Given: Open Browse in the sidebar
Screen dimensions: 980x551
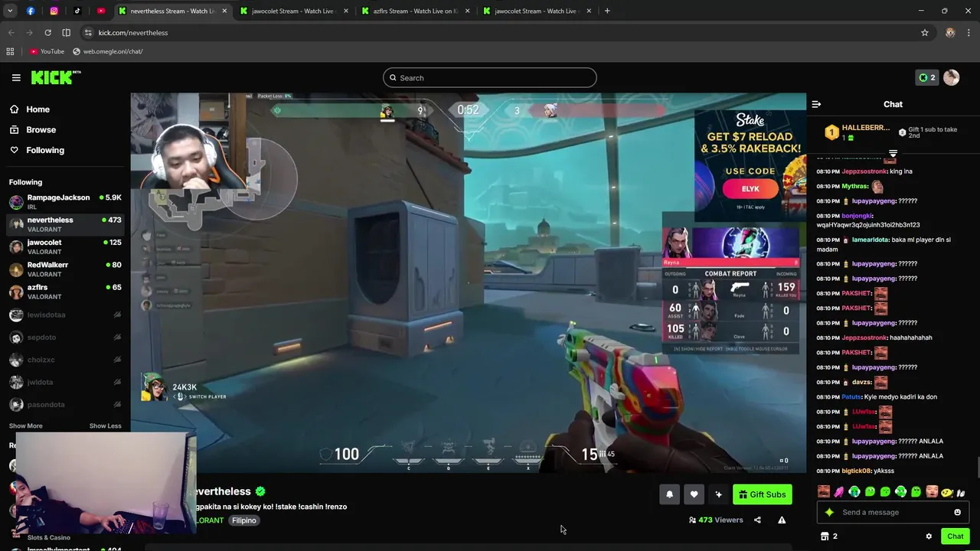Looking at the screenshot, I should [32, 130].
